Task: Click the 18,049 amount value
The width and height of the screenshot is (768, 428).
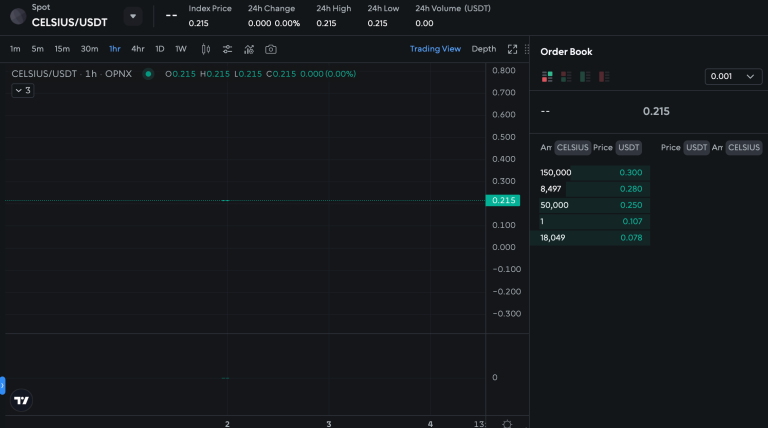Action: tap(552, 238)
